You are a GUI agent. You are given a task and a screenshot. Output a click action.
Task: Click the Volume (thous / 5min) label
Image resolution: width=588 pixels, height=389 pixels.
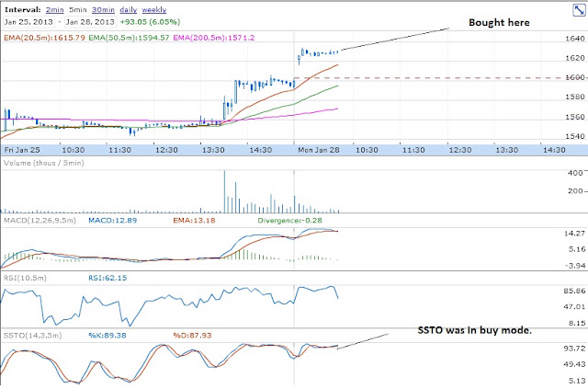point(44,163)
